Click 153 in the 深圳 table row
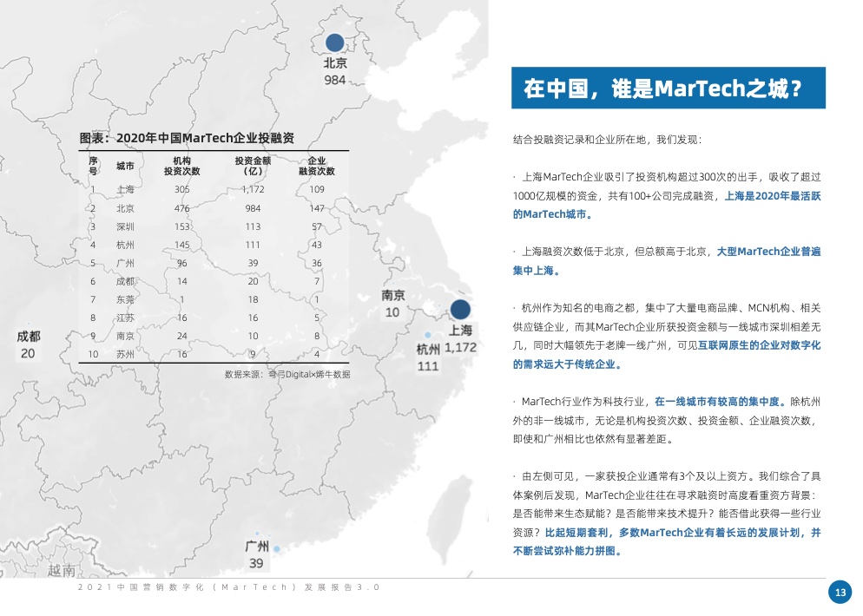This screenshot has width=863, height=616. pos(181,226)
